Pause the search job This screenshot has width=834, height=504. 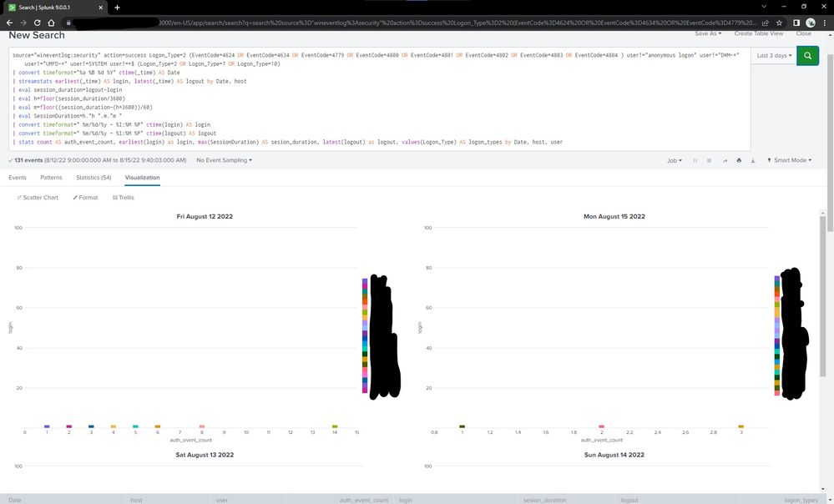(x=695, y=160)
